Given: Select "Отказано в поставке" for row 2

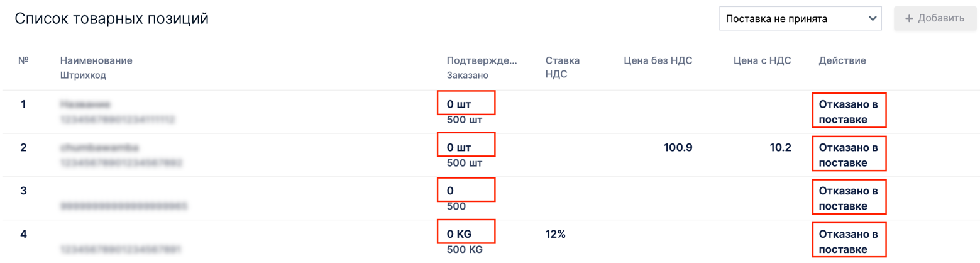Looking at the screenshot, I should click(848, 155).
